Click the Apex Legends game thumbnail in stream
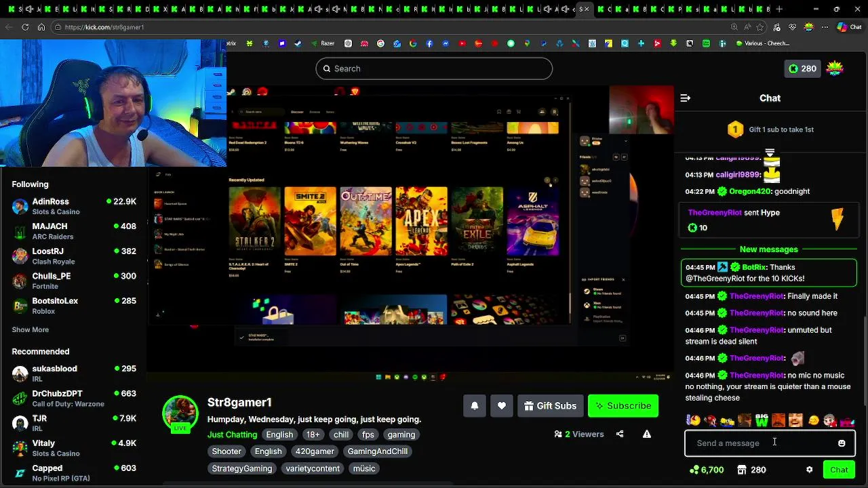 421,222
